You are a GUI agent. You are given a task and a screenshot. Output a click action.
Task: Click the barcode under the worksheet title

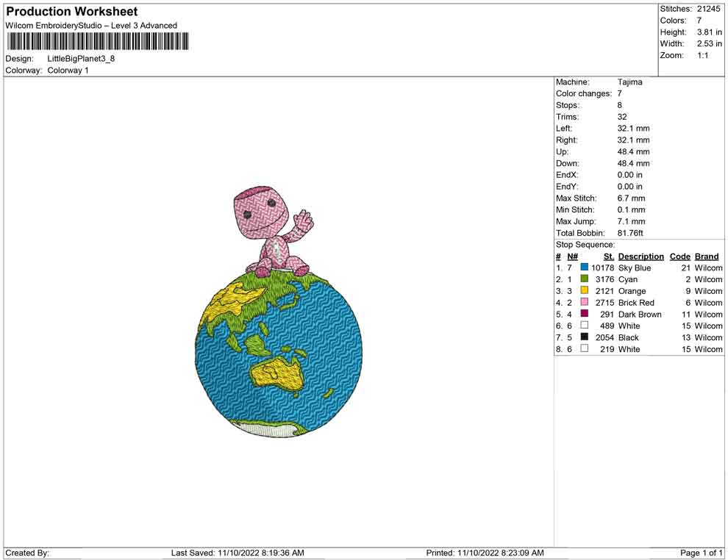(98, 41)
